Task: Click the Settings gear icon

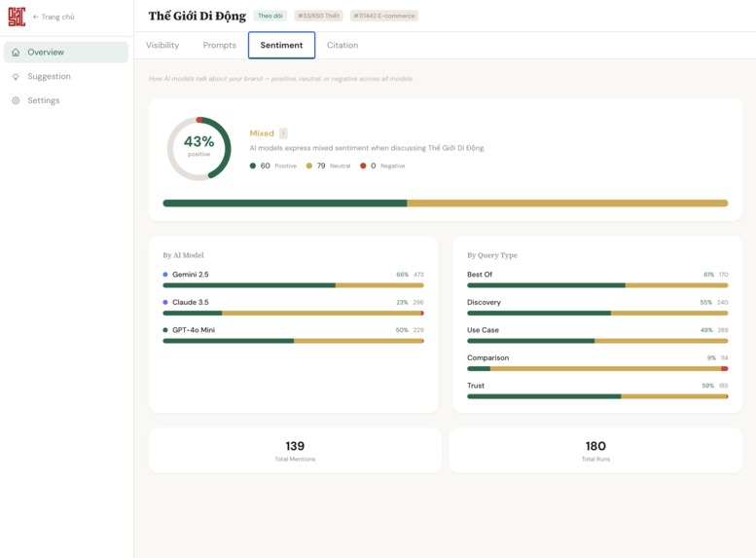Action: (x=16, y=100)
